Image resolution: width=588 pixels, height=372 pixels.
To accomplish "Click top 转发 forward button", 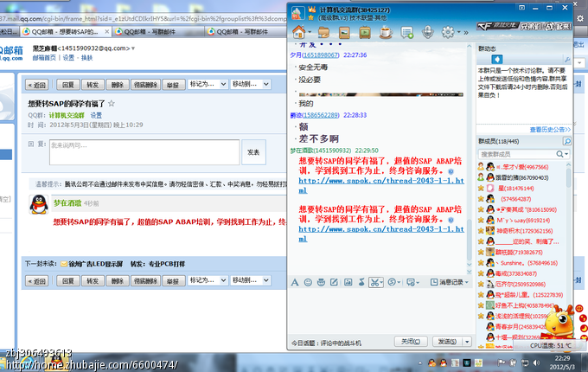I will [x=93, y=85].
